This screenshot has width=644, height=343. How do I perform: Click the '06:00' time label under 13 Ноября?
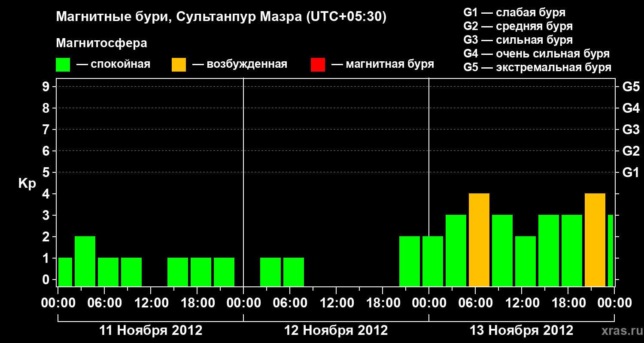tap(475, 303)
